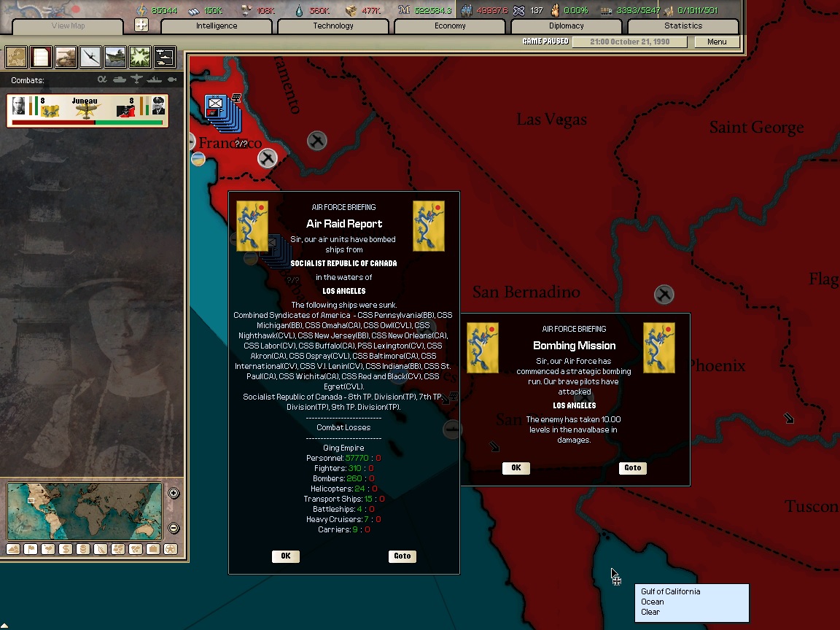The image size is (840, 630).
Task: Open the Diplomacy tab
Action: [x=567, y=26]
